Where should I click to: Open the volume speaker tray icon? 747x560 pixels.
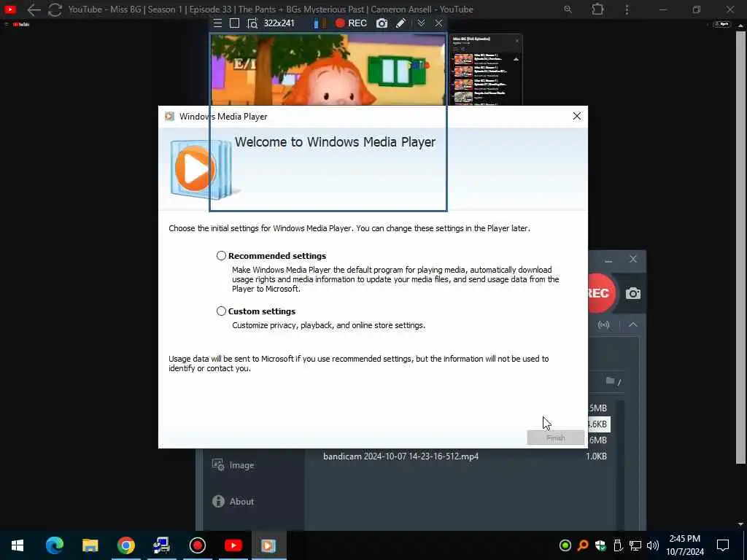pyautogui.click(x=653, y=545)
